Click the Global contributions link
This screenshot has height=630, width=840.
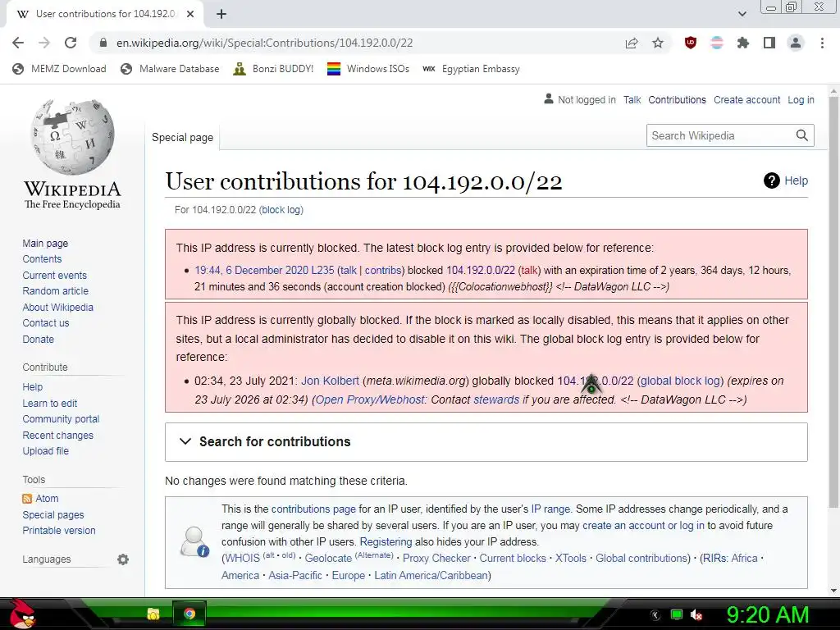pyautogui.click(x=641, y=558)
